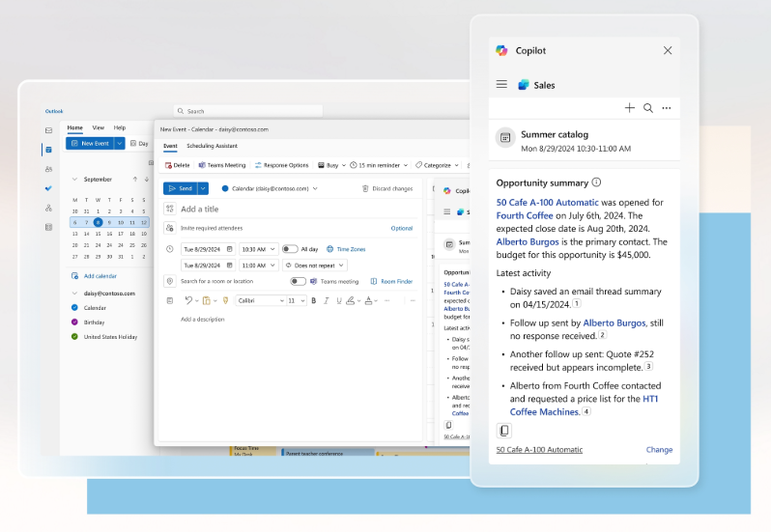Viewport: 771px width, 532px height.
Task: Toggle the Teams meeting switch
Action: tap(298, 282)
